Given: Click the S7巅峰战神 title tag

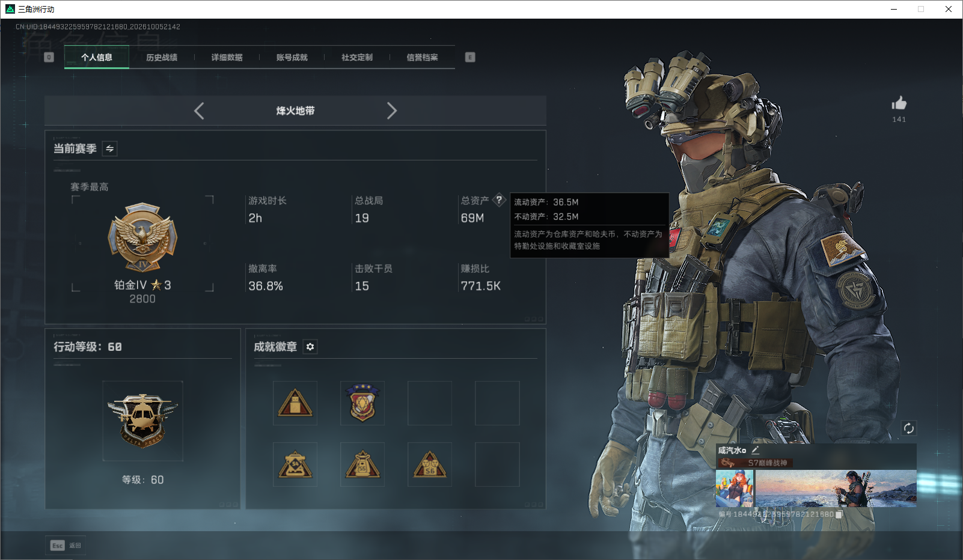Looking at the screenshot, I should (x=756, y=463).
